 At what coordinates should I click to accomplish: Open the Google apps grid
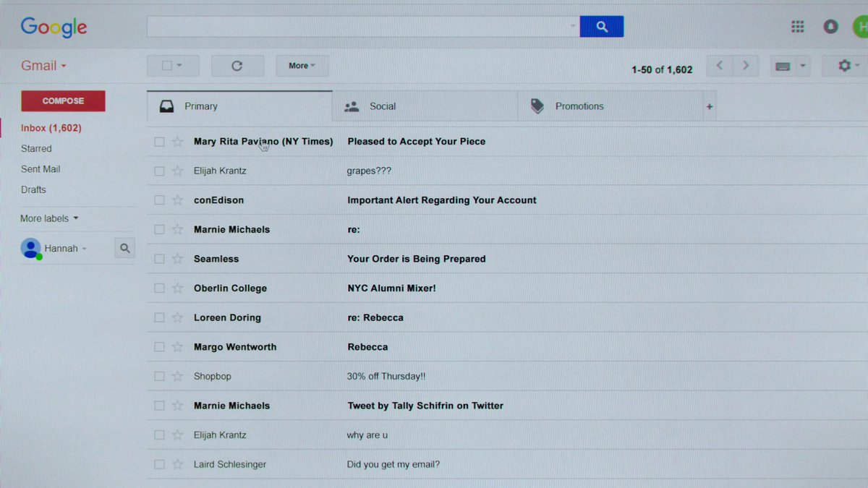798,27
